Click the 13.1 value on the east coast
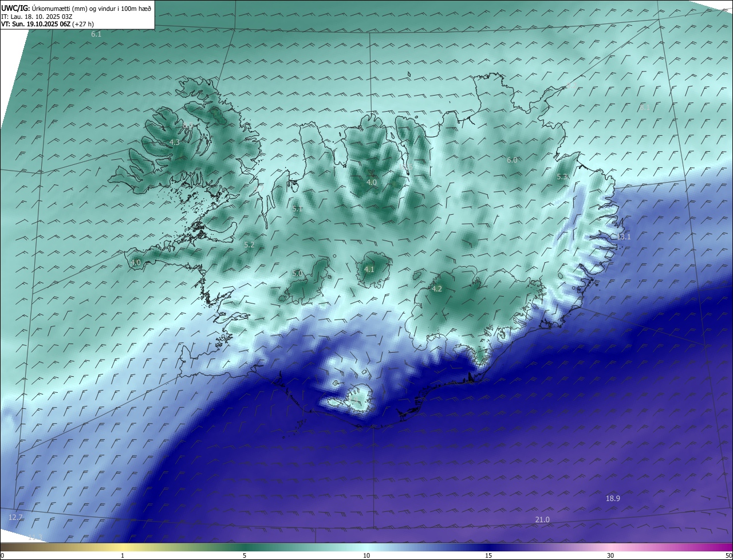Viewport: 733px width, 560px height. coord(622,237)
